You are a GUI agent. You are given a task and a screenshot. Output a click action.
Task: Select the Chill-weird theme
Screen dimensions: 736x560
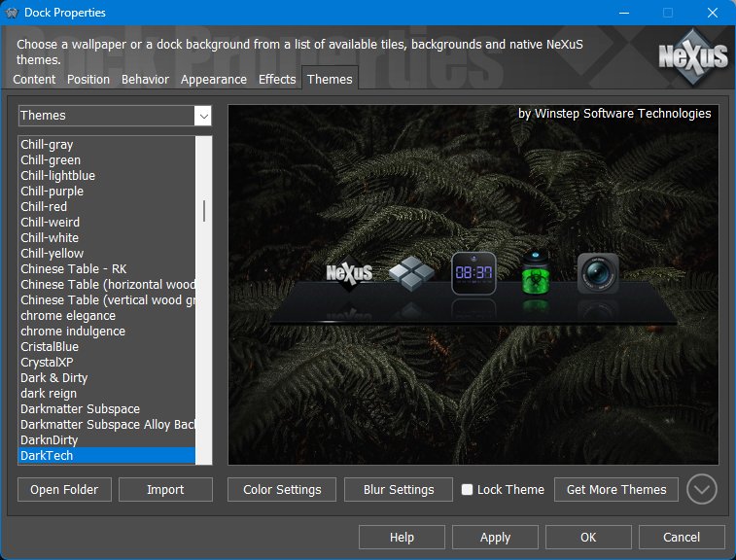107,222
